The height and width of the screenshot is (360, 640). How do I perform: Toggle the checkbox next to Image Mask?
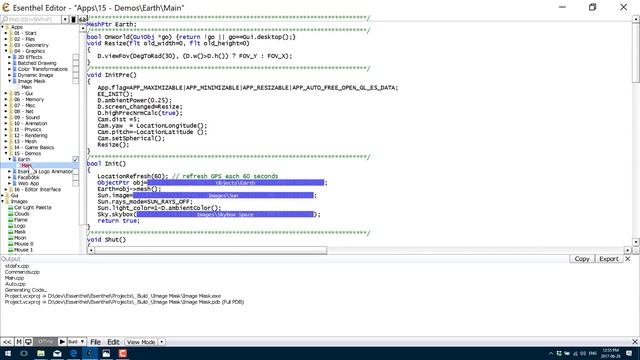(x=76, y=81)
